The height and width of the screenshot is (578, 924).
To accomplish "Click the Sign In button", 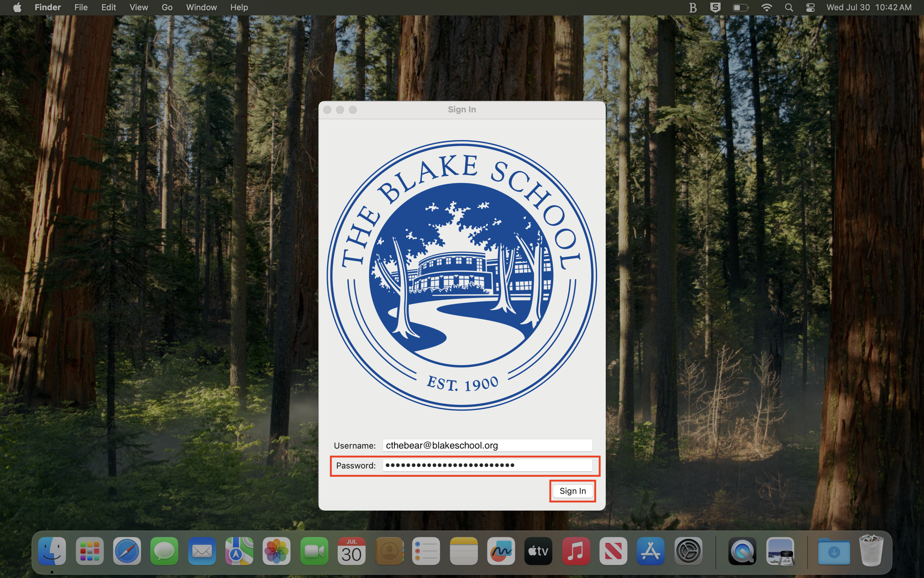I will [x=572, y=491].
